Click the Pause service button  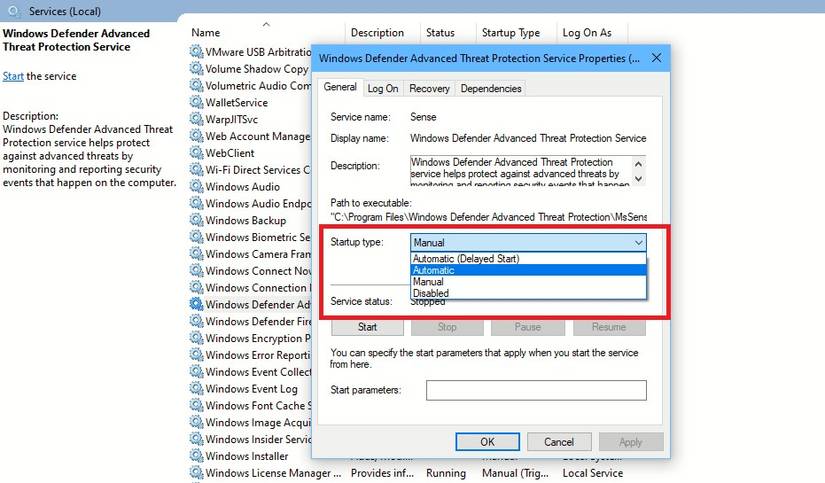528,327
